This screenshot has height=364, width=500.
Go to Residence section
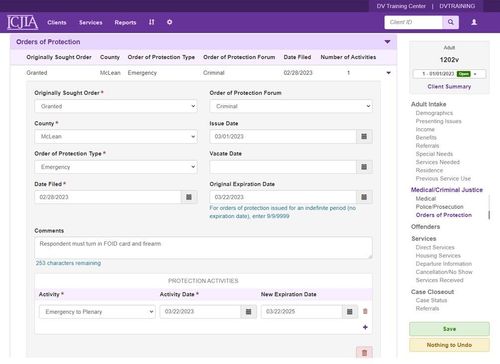pyautogui.click(x=429, y=170)
